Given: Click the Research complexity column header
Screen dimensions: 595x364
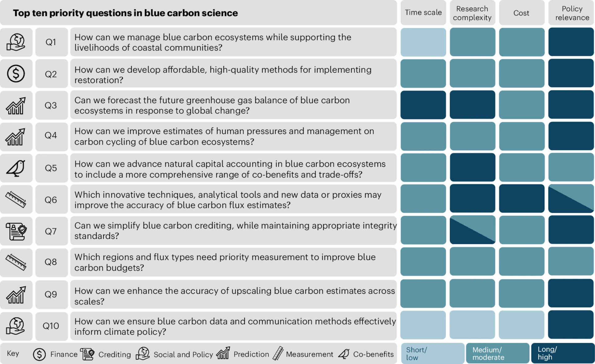Looking at the screenshot, I should 473,13.
